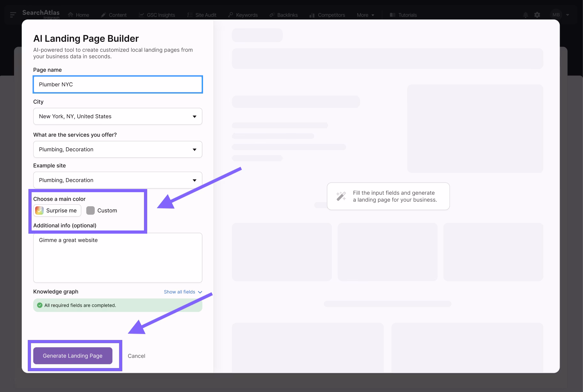Open GSC Insights
Screen dimensions: 583x392
157,15
